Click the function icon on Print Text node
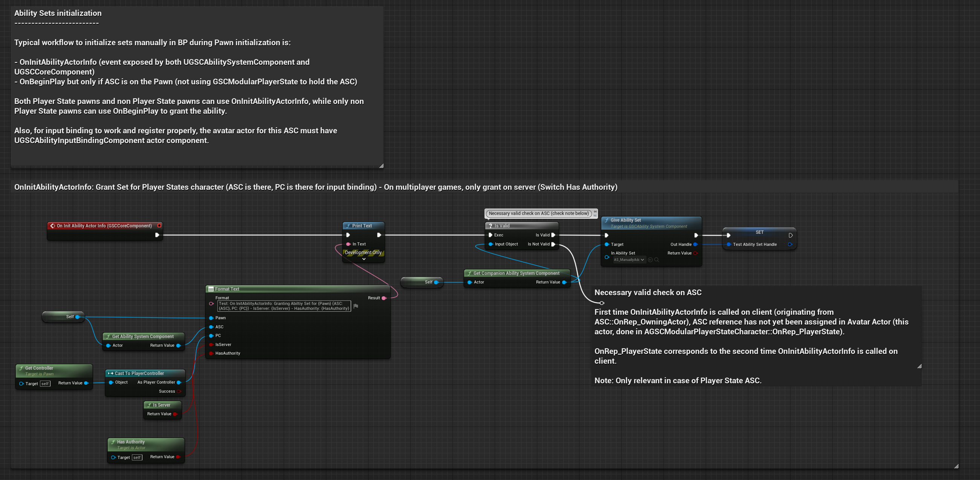Image resolution: width=980 pixels, height=480 pixels. coord(348,226)
